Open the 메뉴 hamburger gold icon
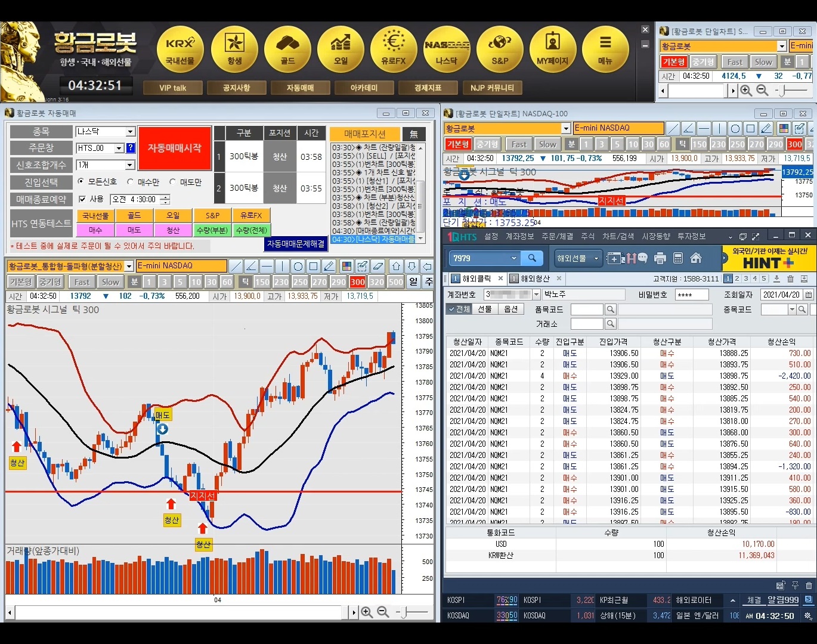 click(x=605, y=49)
